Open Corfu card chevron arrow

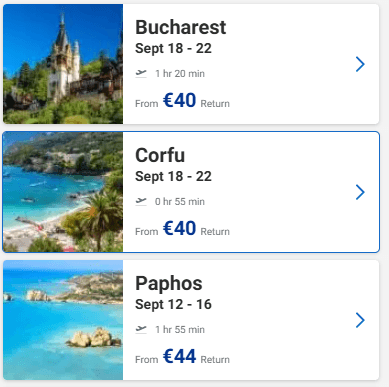360,192
